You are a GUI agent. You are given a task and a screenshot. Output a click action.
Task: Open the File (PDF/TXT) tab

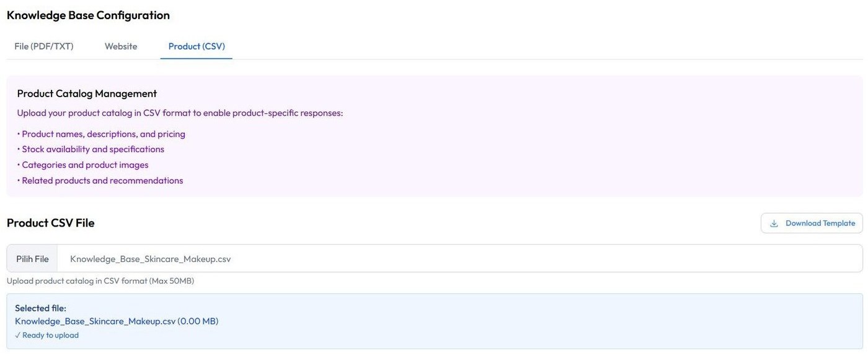click(44, 46)
